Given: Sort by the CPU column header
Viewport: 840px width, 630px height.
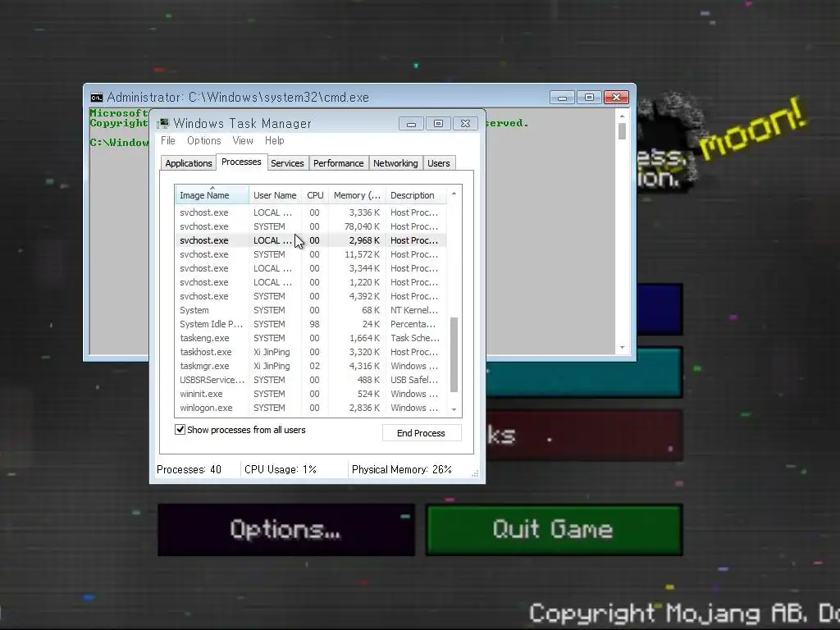Looking at the screenshot, I should [315, 195].
